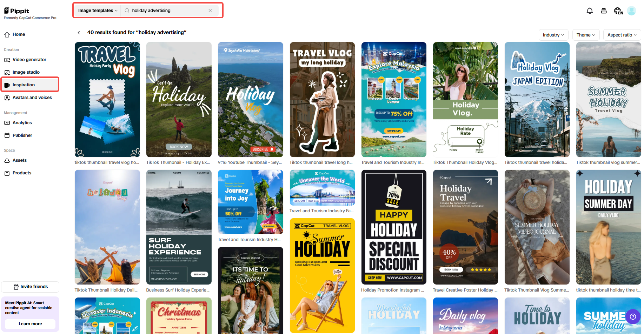
Task: Open the Holiday Vlog Holiday Rate template
Action: [x=465, y=100]
